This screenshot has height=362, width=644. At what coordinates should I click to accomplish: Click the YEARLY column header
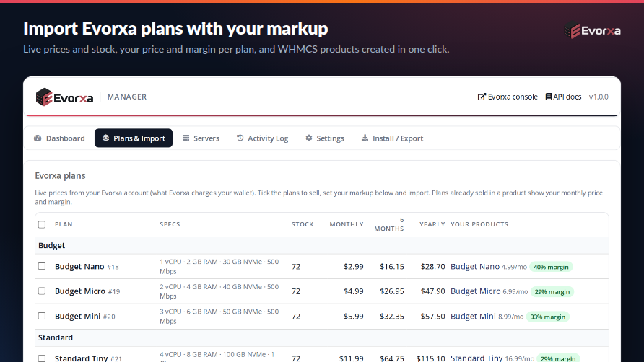[x=432, y=224]
